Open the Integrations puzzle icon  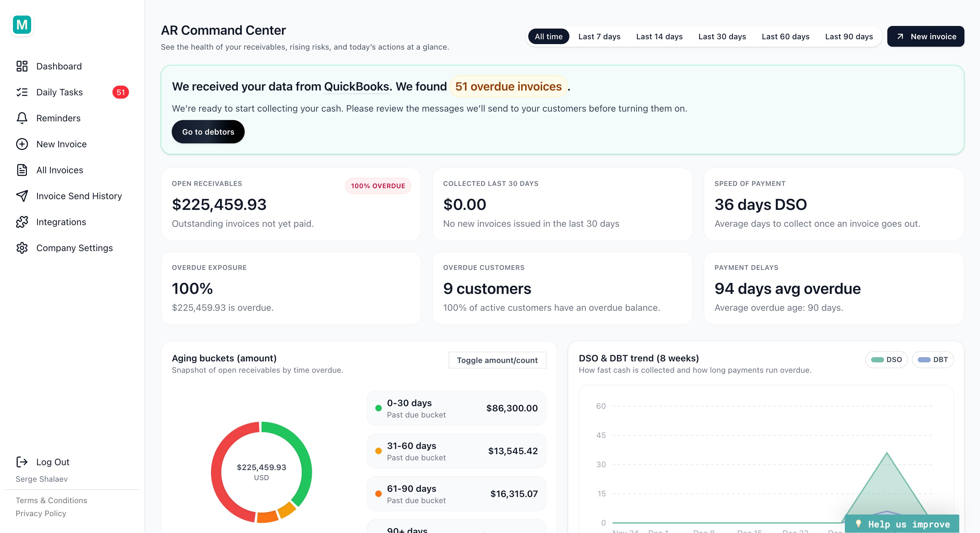coord(22,222)
